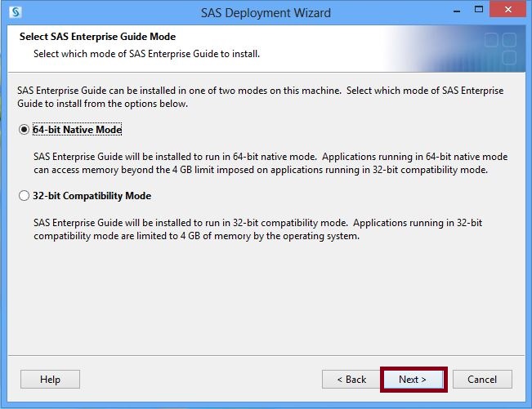Click the SAS app icon in title bar
This screenshot has width=532, height=409.
tap(16, 12)
